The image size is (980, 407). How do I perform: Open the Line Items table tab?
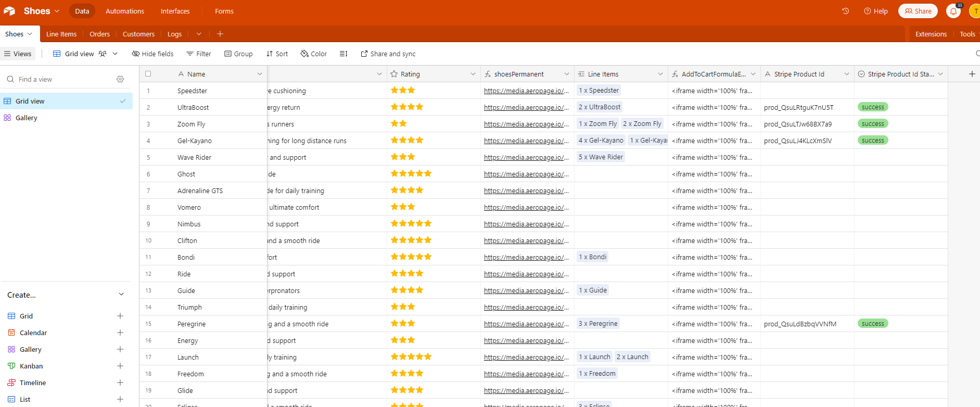[61, 34]
